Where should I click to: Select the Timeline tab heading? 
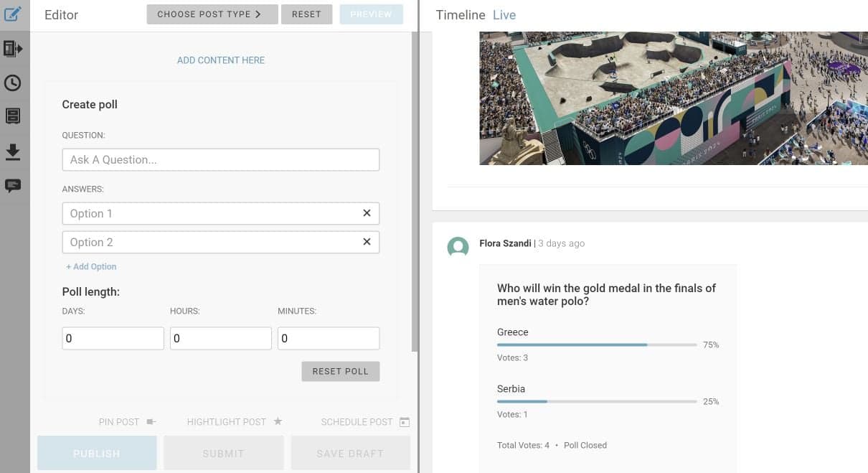coord(461,14)
